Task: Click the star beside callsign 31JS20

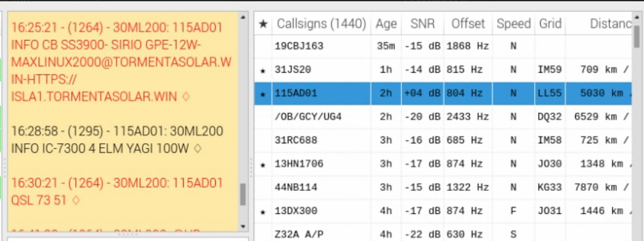Action: (x=263, y=71)
